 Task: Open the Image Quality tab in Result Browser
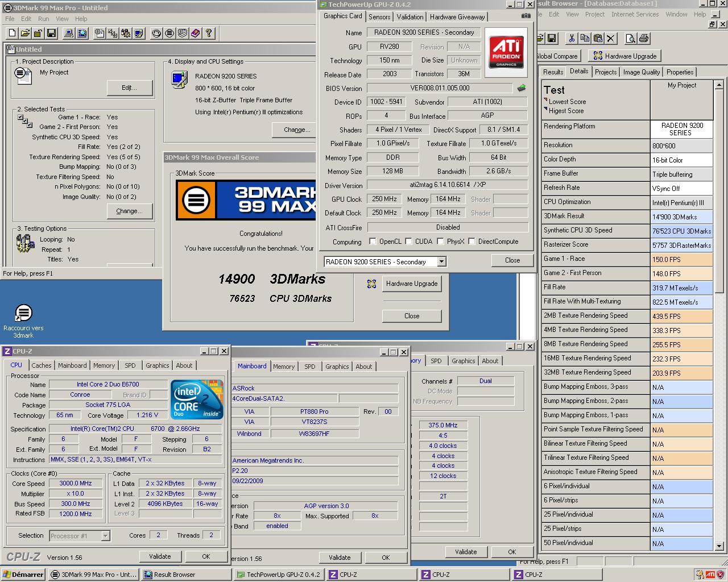pyautogui.click(x=642, y=72)
